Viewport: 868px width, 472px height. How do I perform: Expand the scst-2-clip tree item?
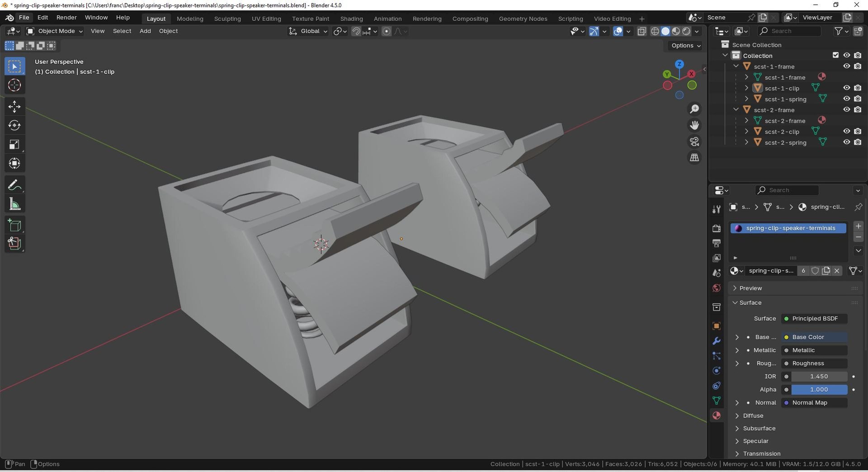(746, 132)
